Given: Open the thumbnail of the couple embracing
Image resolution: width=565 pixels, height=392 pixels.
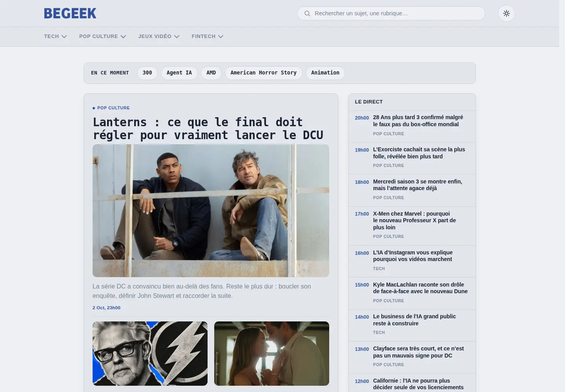Looking at the screenshot, I should click(x=272, y=354).
